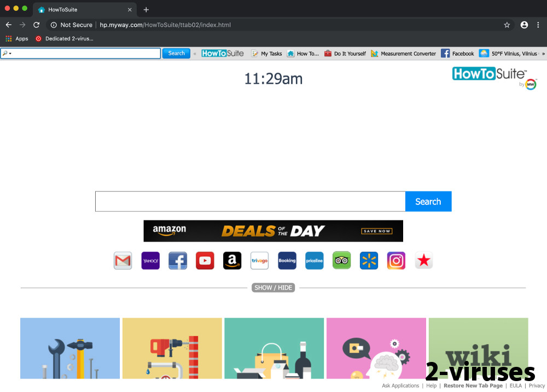
Task: Open the Walmart quick link icon
Action: [x=369, y=261]
